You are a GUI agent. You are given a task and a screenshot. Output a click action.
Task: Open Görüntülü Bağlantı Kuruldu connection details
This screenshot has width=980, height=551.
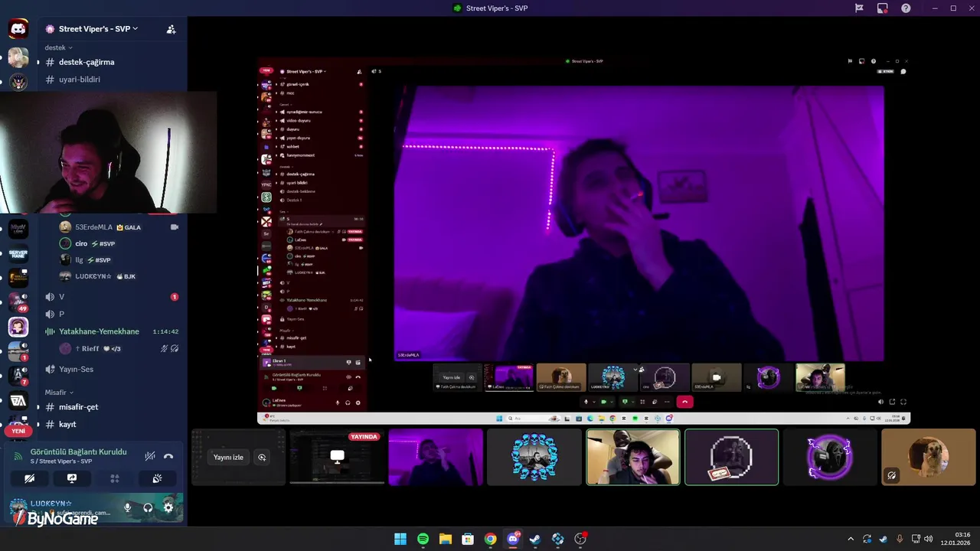78,452
